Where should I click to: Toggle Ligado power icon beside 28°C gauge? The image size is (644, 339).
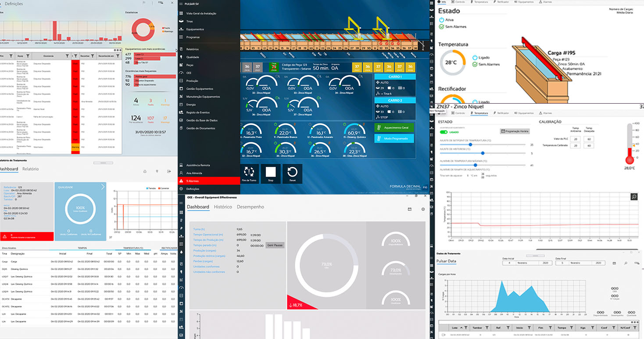pyautogui.click(x=475, y=58)
